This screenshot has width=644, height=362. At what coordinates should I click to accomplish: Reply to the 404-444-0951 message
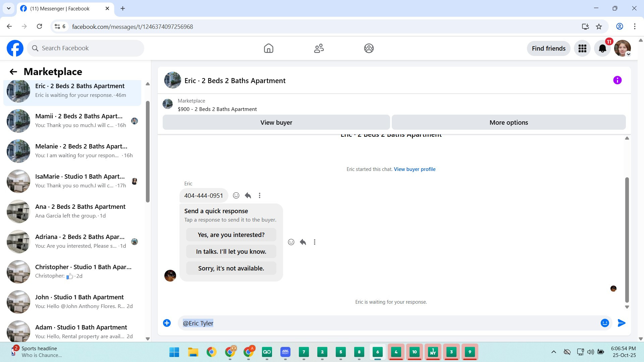tap(248, 195)
